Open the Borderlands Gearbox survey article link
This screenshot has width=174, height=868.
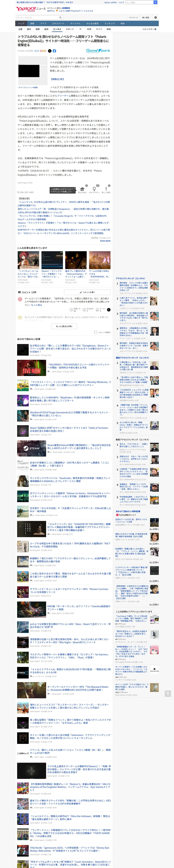click(79, 608)
